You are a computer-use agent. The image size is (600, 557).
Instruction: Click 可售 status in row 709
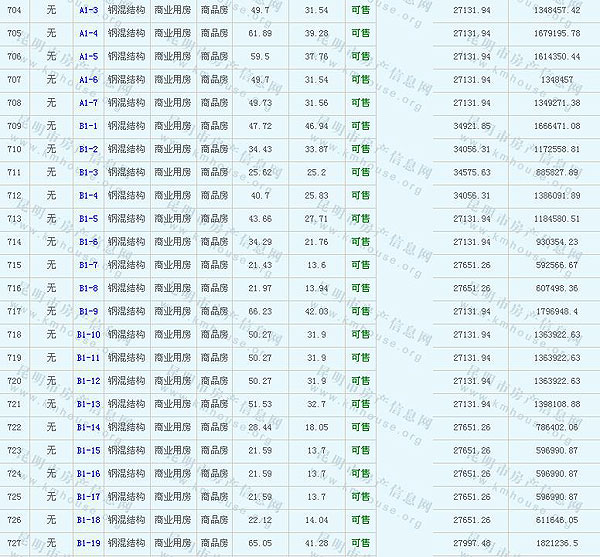pyautogui.click(x=360, y=126)
